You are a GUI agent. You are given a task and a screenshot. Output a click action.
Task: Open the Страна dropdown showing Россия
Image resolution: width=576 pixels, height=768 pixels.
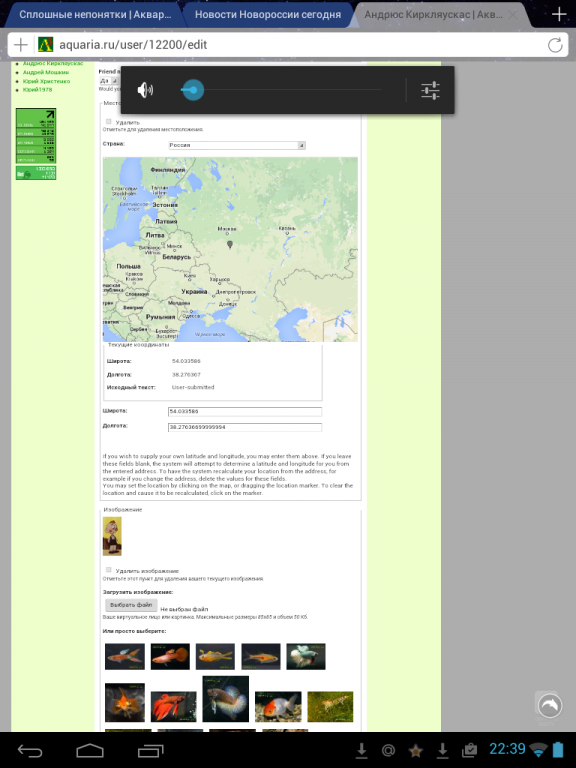coord(237,145)
